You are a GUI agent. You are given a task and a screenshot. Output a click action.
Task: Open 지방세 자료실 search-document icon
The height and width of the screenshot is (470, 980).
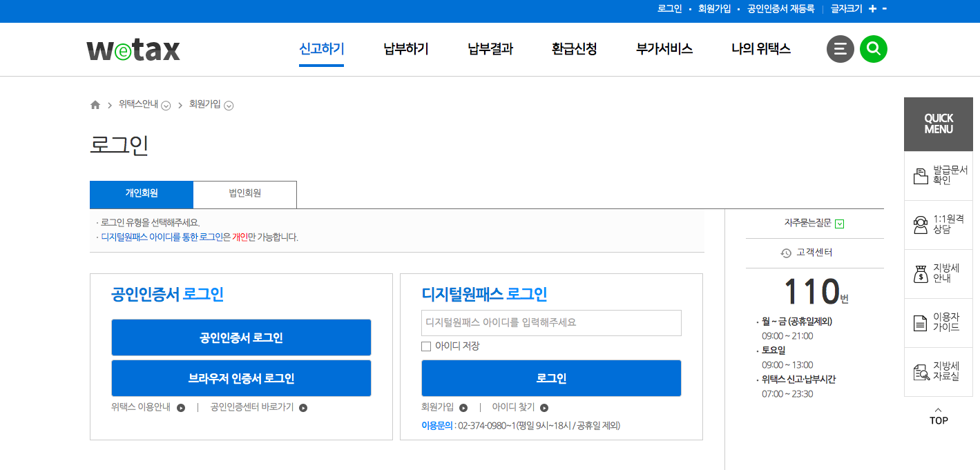coord(921,372)
